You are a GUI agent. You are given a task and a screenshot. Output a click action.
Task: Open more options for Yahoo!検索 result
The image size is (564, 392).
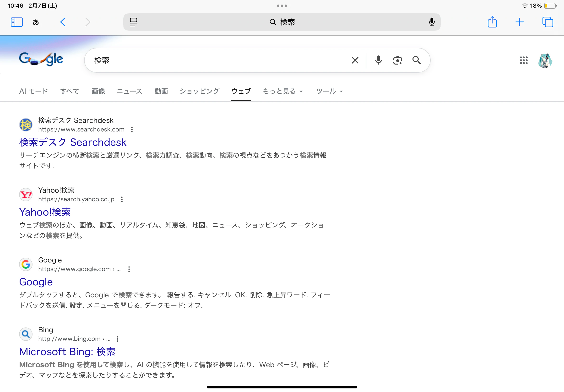(122, 199)
